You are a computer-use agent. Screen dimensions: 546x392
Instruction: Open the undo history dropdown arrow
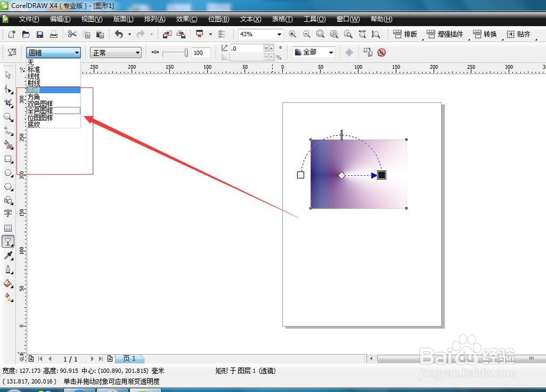click(x=129, y=34)
